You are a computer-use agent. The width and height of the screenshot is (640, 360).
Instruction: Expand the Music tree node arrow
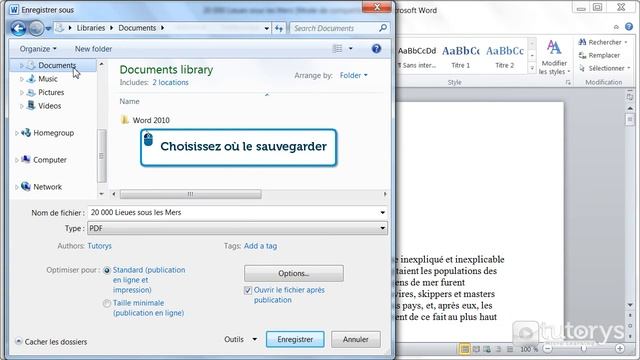pos(22,79)
